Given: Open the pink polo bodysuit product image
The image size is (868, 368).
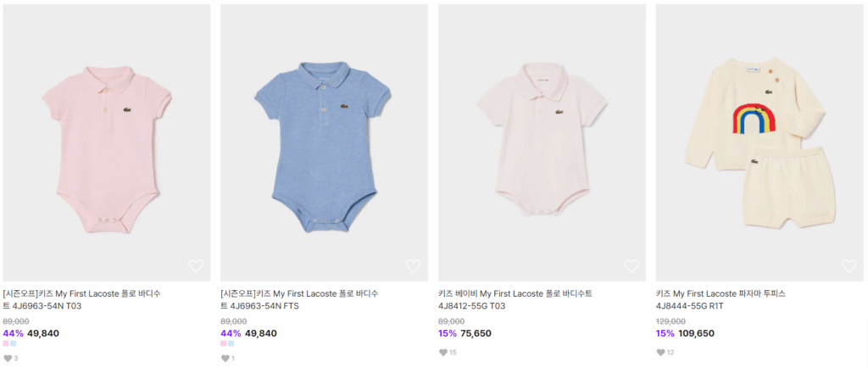Looking at the screenshot, I should tap(107, 142).
